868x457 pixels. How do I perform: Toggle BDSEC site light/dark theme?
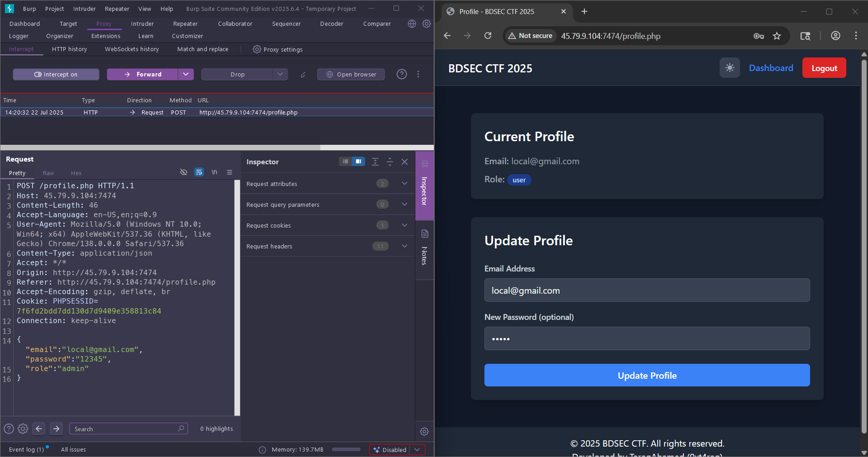(730, 68)
